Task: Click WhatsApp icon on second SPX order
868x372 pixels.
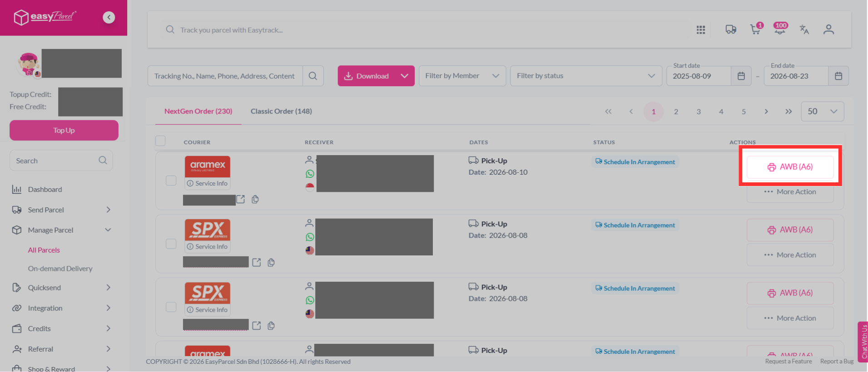Action: (x=310, y=300)
